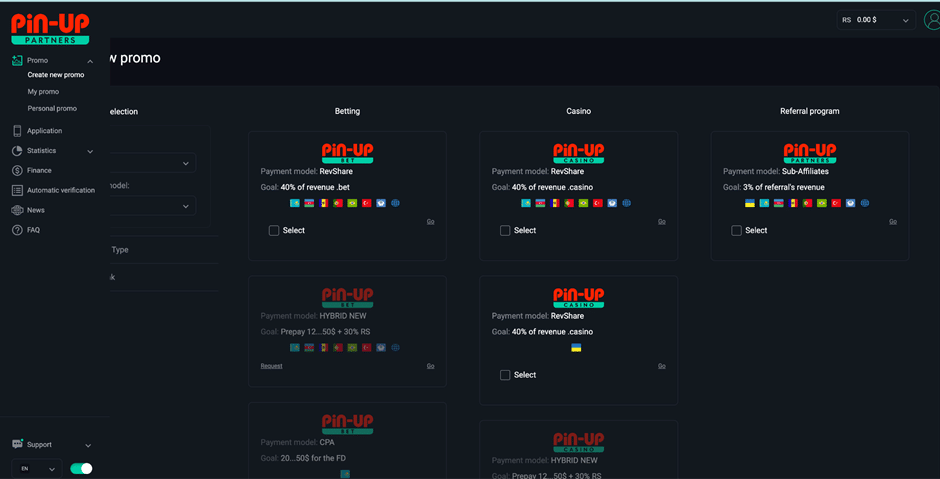The width and height of the screenshot is (940, 479).
Task: Open the EN language dropdown
Action: [37, 468]
